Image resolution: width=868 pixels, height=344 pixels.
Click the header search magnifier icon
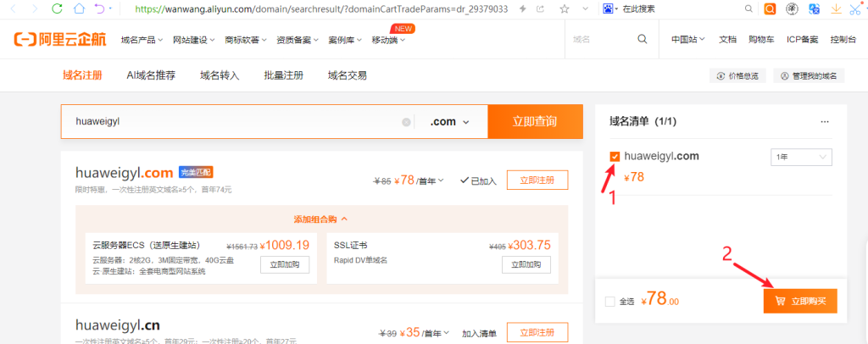pos(643,39)
